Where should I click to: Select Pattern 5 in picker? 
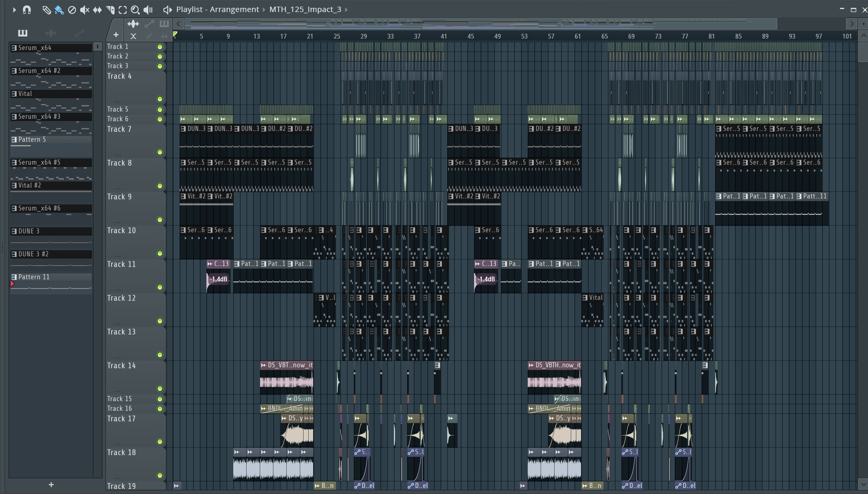(x=51, y=139)
